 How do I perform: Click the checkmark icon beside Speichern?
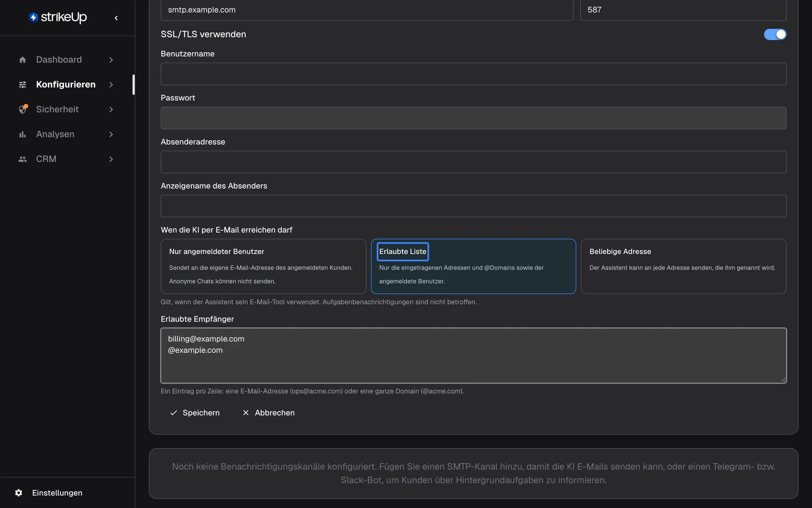pyautogui.click(x=173, y=413)
